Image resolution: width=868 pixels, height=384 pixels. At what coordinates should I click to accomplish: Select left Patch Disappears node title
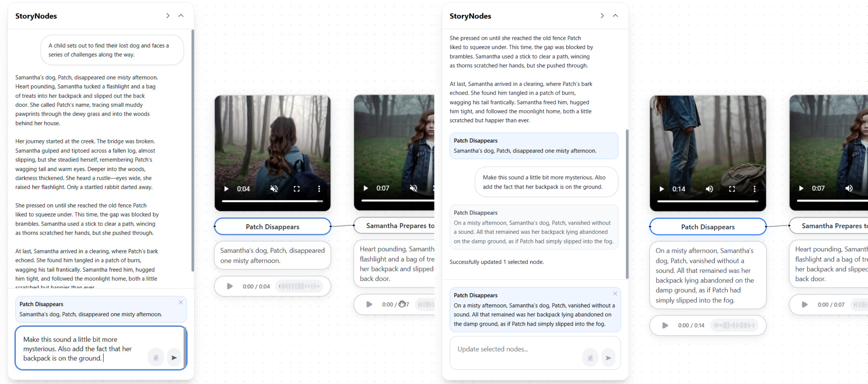[272, 227]
